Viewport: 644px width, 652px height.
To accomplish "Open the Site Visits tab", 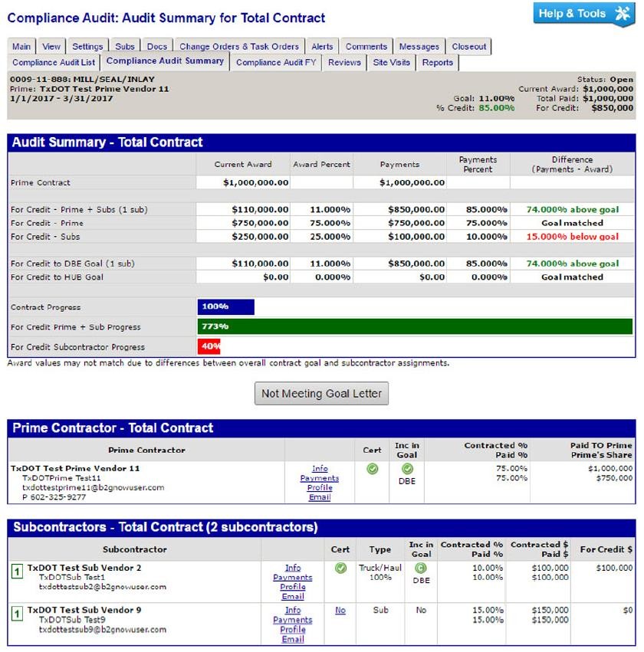I will click(x=391, y=63).
